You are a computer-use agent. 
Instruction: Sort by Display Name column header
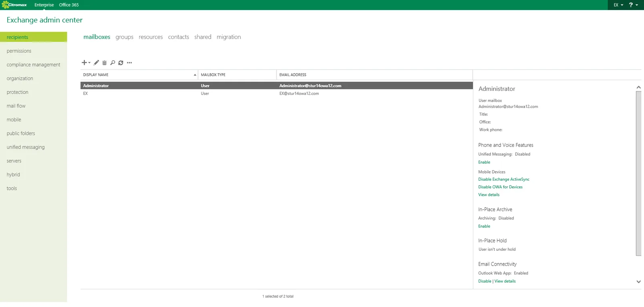[x=139, y=75]
